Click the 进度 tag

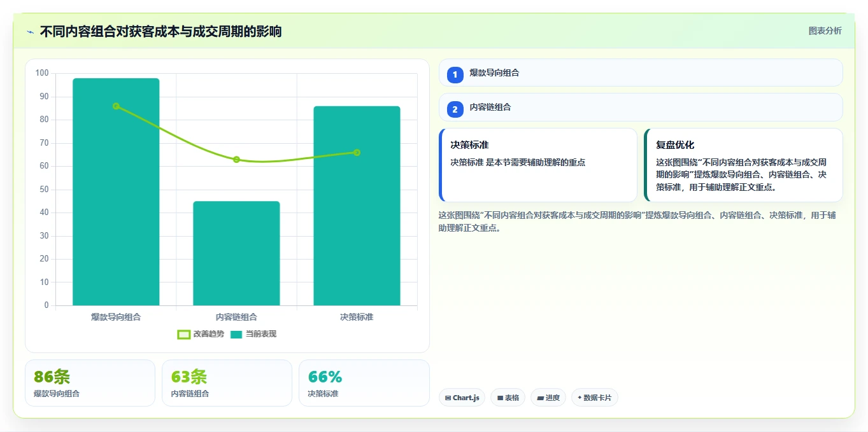click(x=548, y=398)
